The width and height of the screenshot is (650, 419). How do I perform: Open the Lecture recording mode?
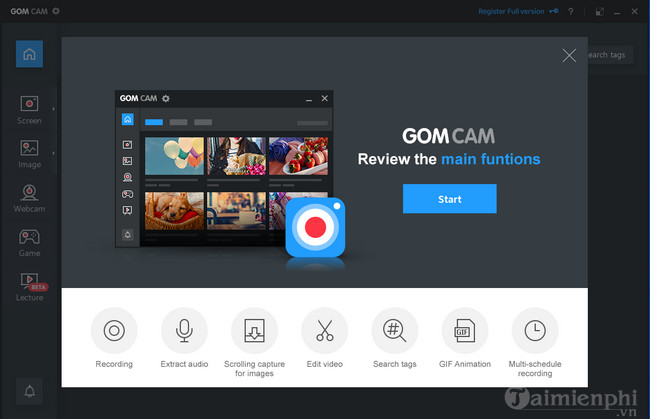pos(29,287)
